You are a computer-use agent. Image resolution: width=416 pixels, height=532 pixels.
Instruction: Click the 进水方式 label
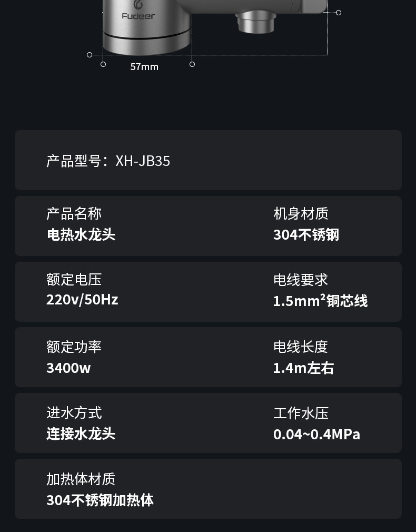click(74, 413)
